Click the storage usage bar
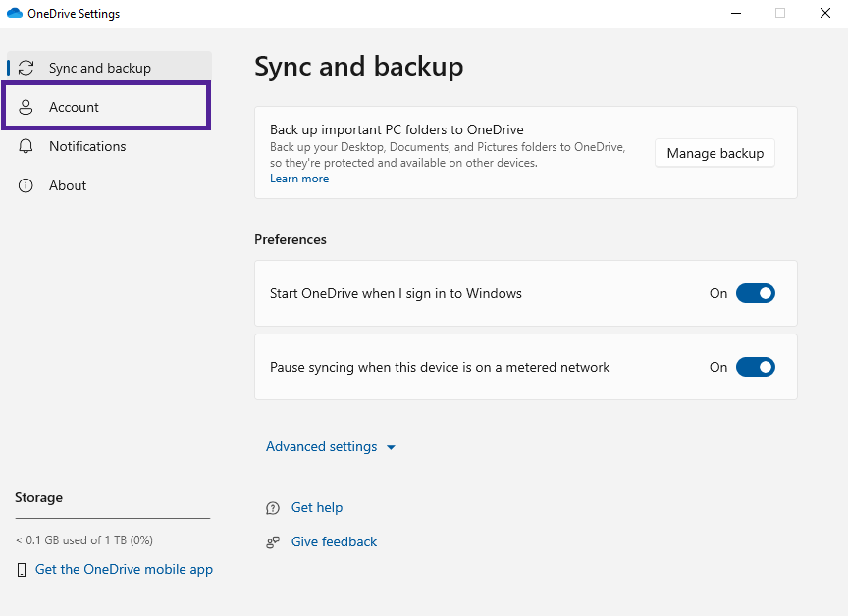 [x=113, y=518]
